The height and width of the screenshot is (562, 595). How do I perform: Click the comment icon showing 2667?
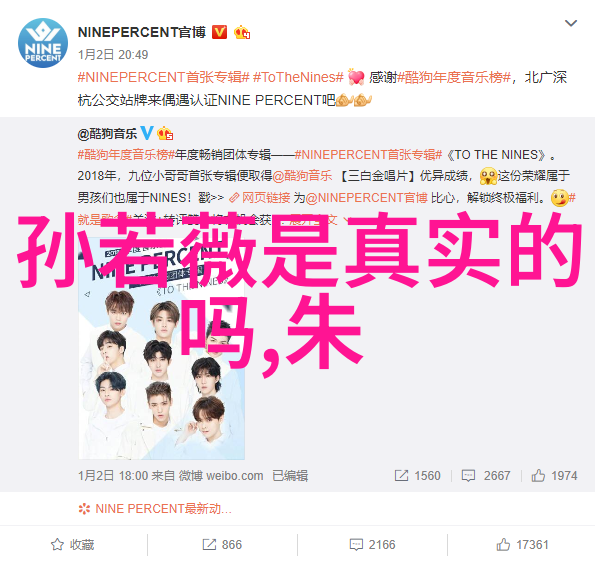(486, 475)
